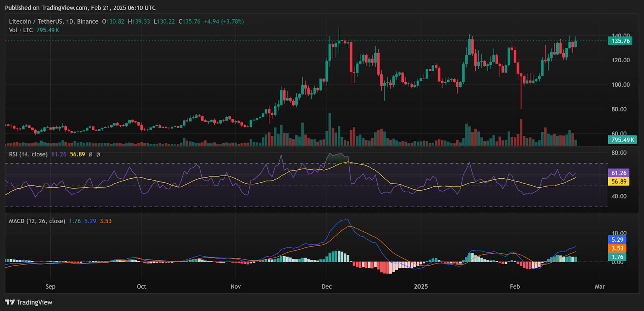Screen dimensions: 644x311
Task: Click the Nov label on the time axis
Action: pos(235,286)
